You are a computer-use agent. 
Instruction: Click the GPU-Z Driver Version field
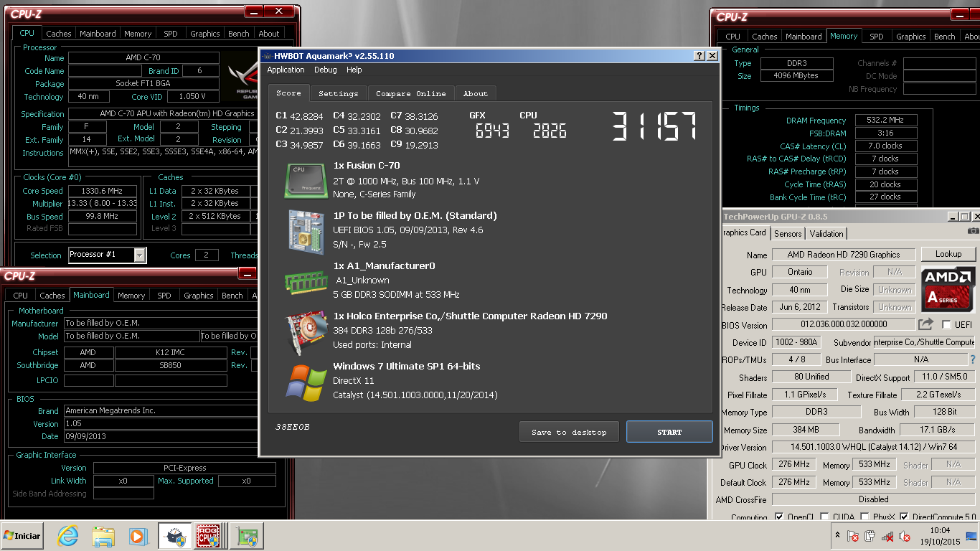click(x=873, y=447)
